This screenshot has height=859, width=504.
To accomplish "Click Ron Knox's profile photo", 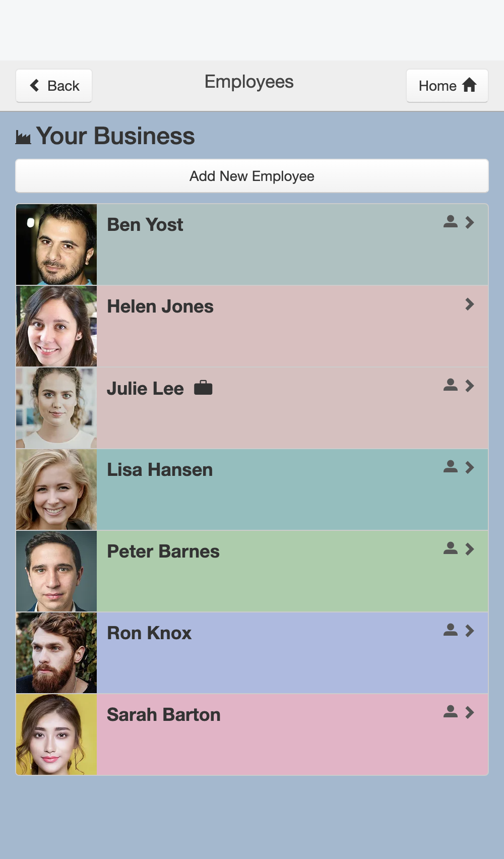I will 56,653.
